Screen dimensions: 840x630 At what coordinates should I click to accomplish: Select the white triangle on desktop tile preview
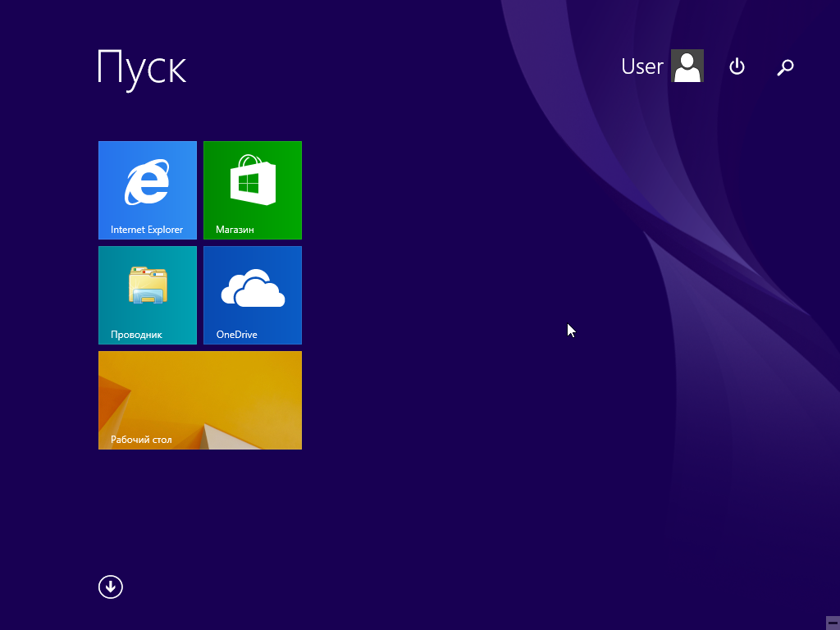(225, 438)
